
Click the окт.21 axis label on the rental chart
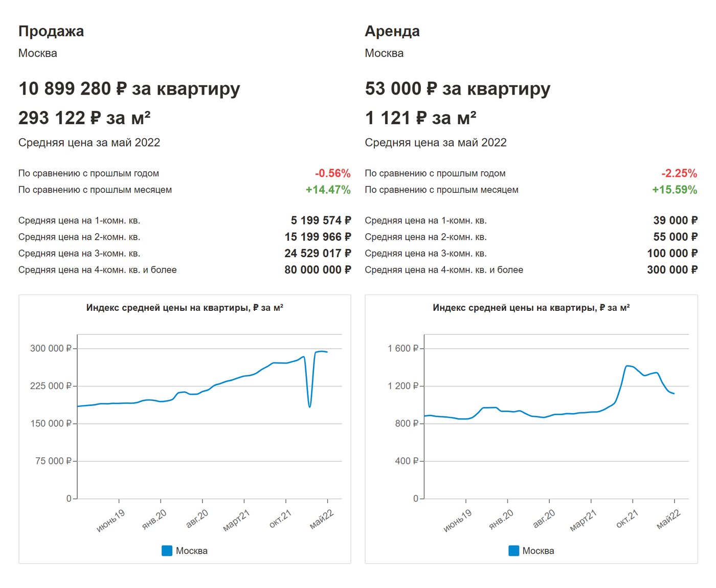[627, 518]
